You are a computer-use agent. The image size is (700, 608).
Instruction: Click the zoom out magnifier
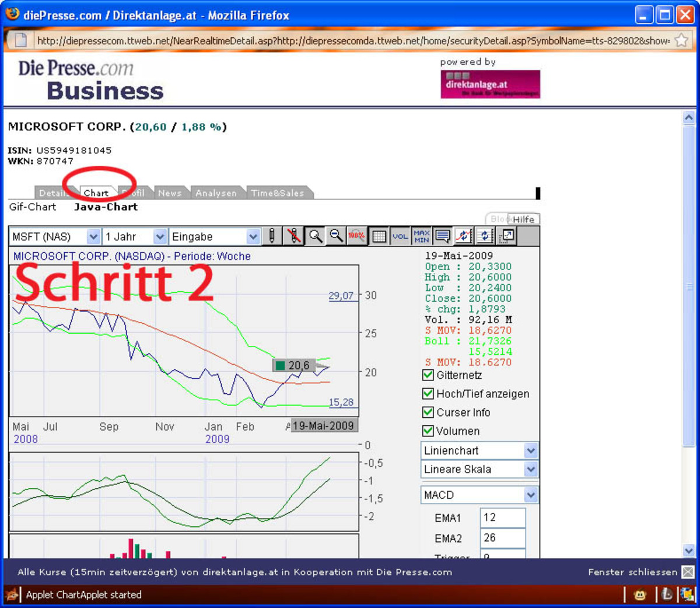click(337, 236)
